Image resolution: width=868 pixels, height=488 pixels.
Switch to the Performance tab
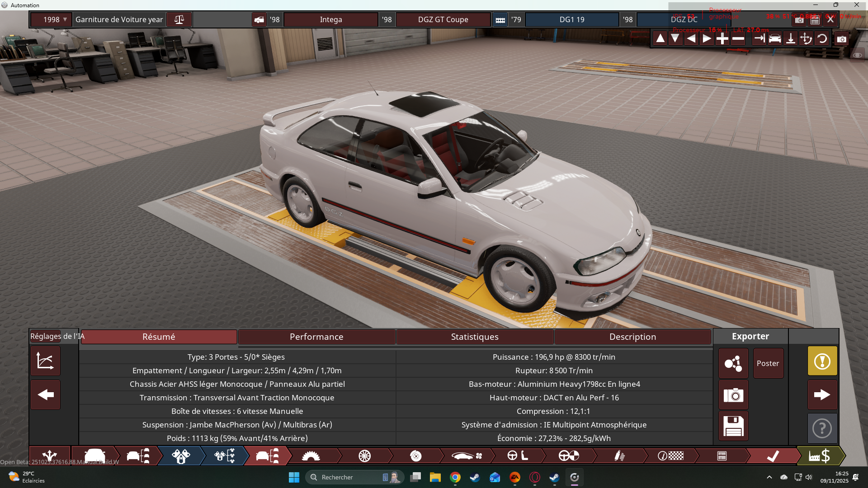point(316,337)
